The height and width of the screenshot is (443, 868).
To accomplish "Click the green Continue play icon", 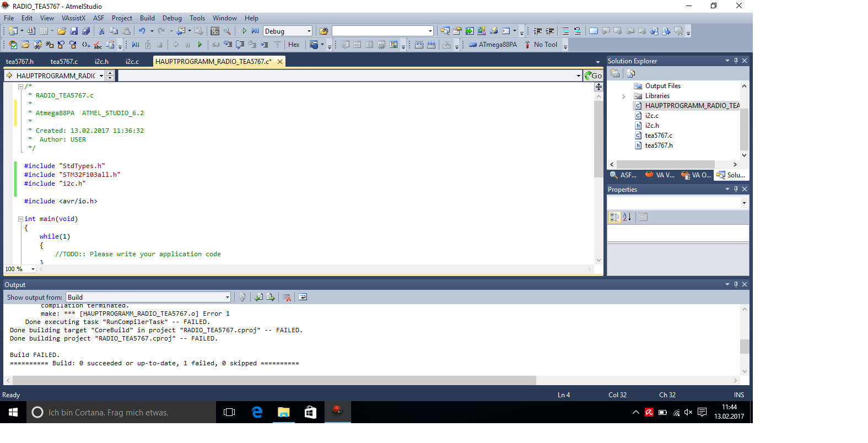I will coord(200,45).
